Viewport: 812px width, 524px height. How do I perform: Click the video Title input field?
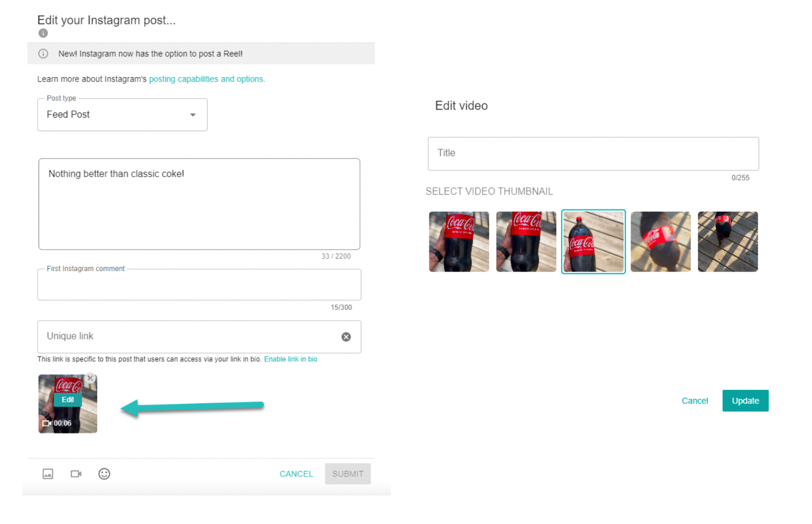(593, 154)
